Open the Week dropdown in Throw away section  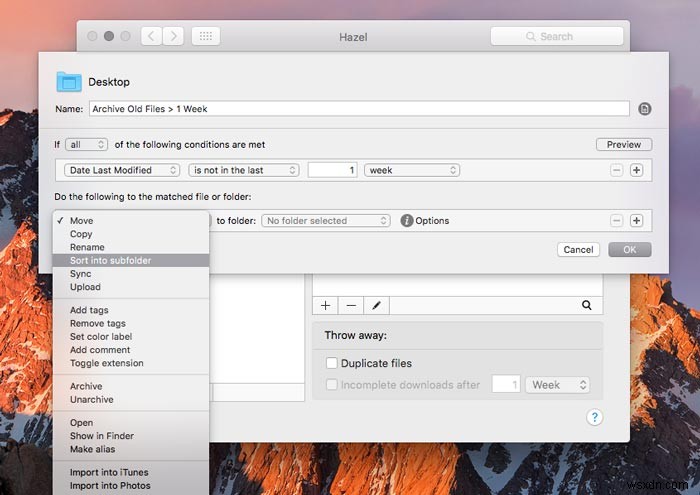[x=558, y=385]
